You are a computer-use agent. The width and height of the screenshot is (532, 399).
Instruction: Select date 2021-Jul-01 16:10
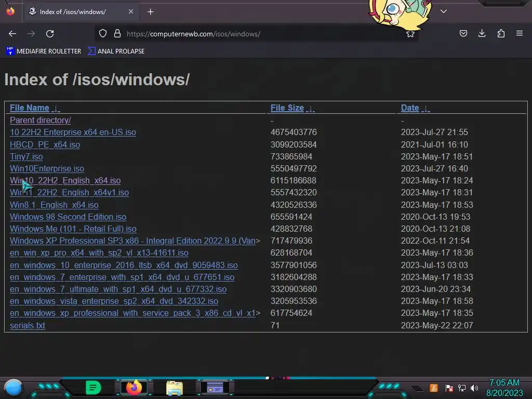[x=434, y=144]
